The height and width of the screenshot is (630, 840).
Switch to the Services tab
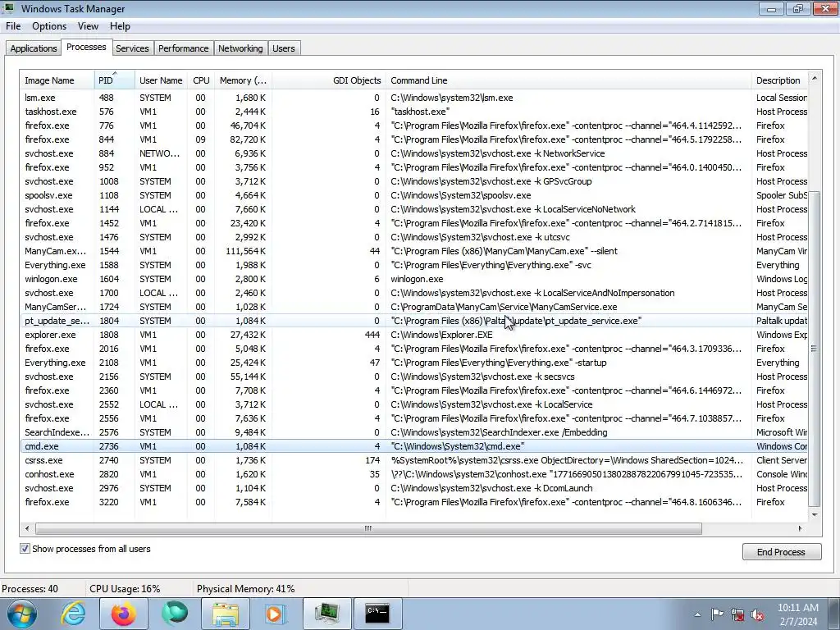pos(132,48)
